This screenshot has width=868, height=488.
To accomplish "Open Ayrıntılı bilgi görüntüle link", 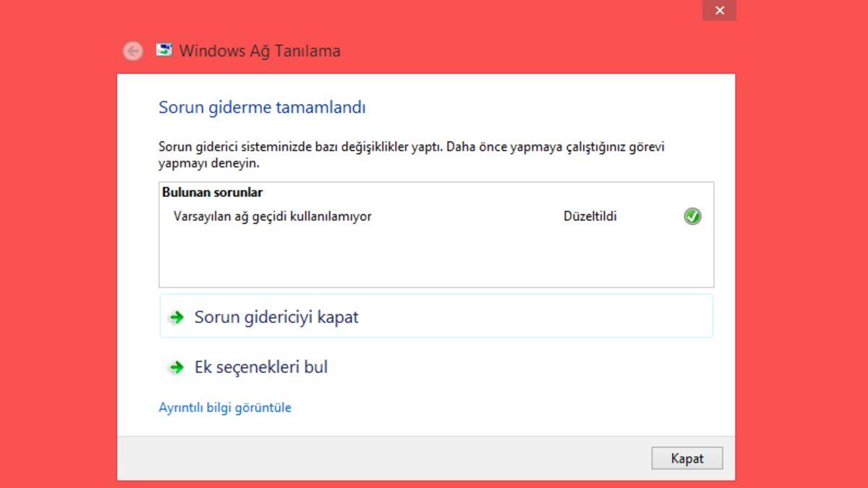I will (225, 407).
